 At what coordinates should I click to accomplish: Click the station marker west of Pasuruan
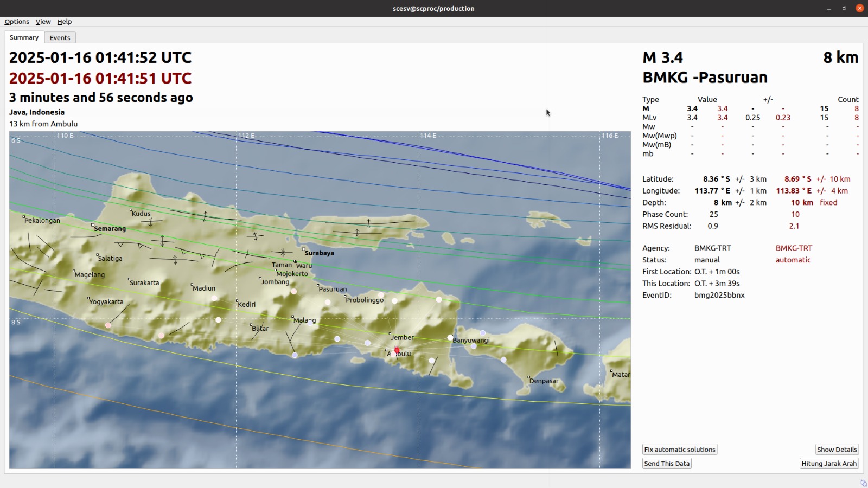point(293,291)
